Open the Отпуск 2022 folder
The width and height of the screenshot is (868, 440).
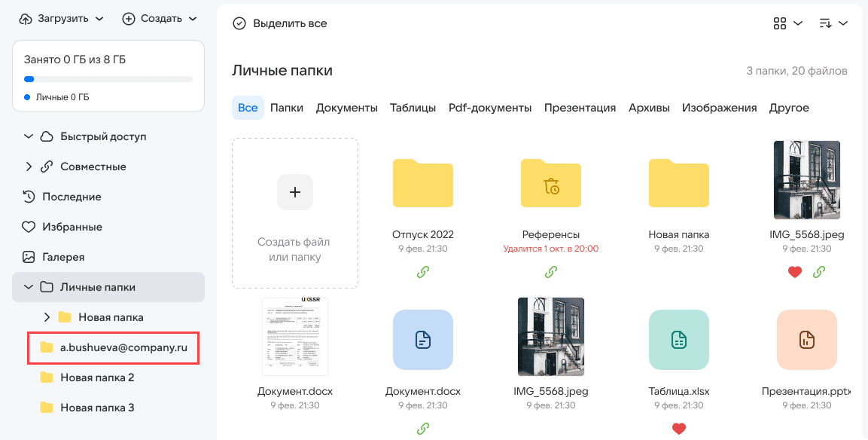pyautogui.click(x=423, y=183)
